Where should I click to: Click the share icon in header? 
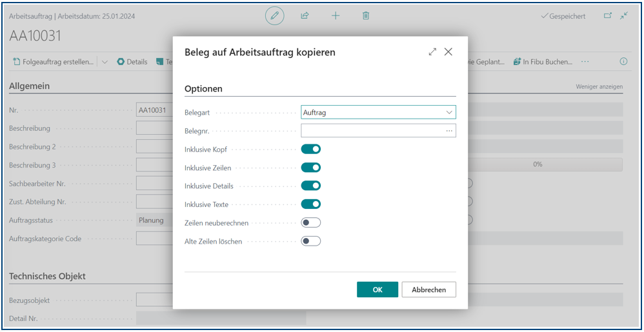pos(305,16)
